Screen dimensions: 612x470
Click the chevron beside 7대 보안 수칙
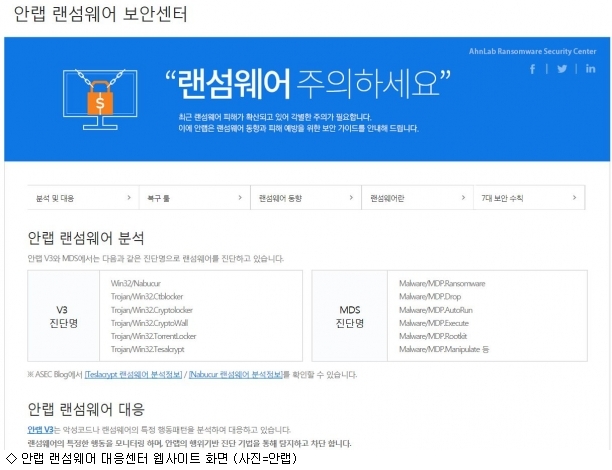(574, 198)
